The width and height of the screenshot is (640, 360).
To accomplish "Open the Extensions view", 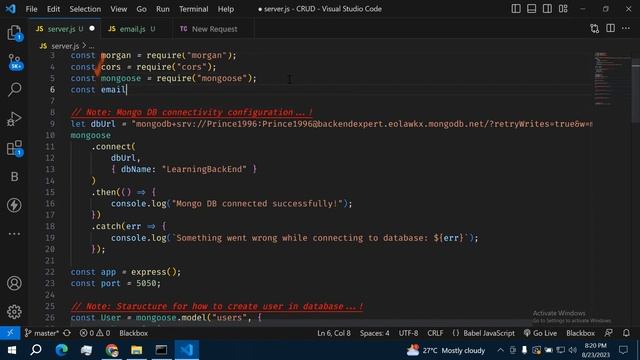I will click(x=14, y=148).
